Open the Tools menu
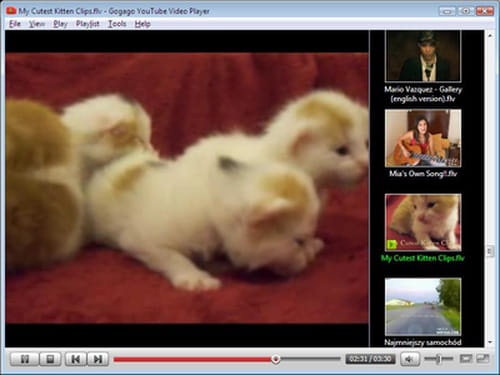This screenshot has height=375, width=500. pyautogui.click(x=117, y=24)
